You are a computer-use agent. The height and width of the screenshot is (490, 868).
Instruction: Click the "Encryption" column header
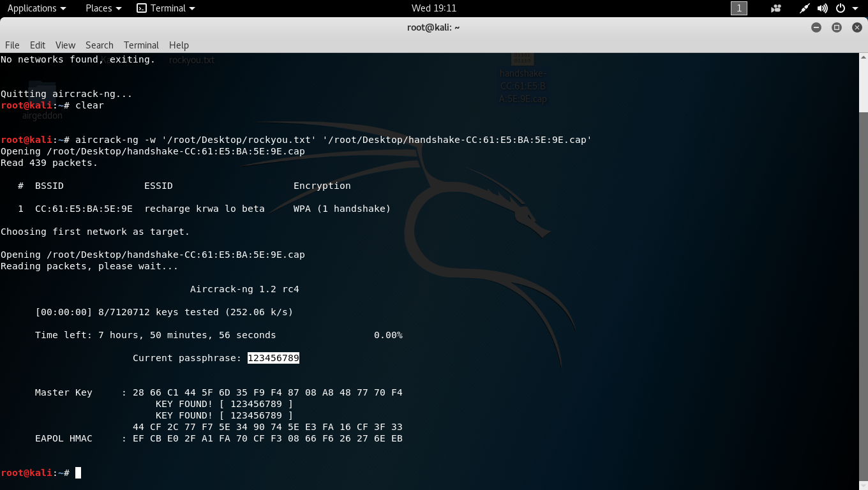[x=322, y=186]
